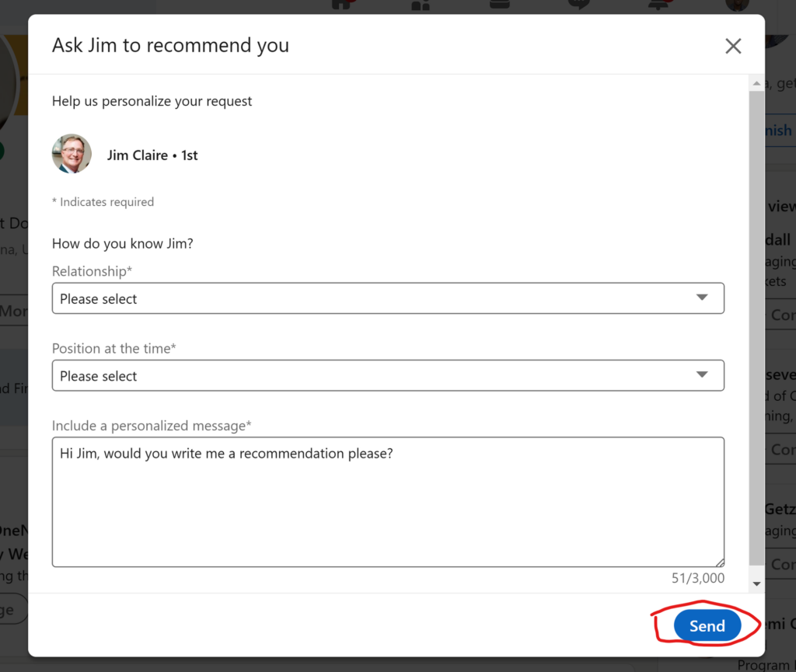Click the Relationship dropdown chevron arrow
This screenshot has height=672, width=796.
[702, 298]
